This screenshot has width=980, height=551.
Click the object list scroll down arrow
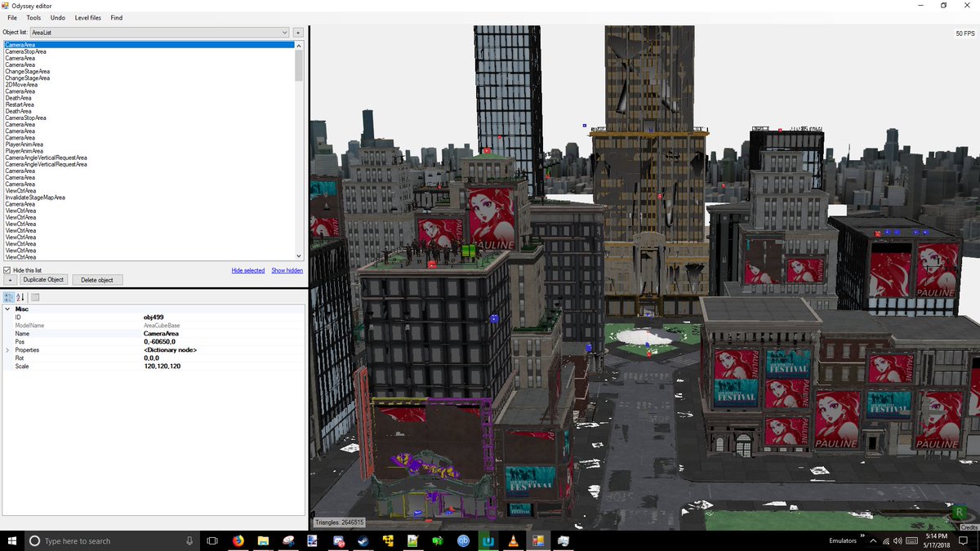pos(299,256)
